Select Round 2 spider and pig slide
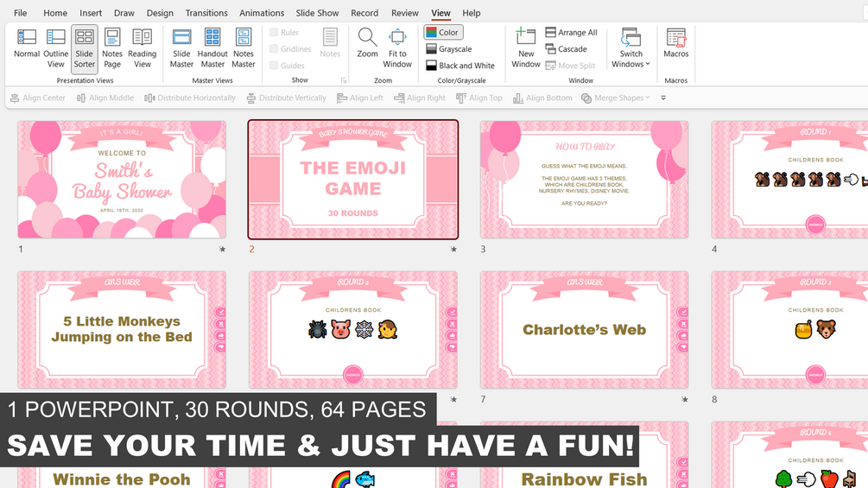Image resolution: width=868 pixels, height=488 pixels. point(353,330)
